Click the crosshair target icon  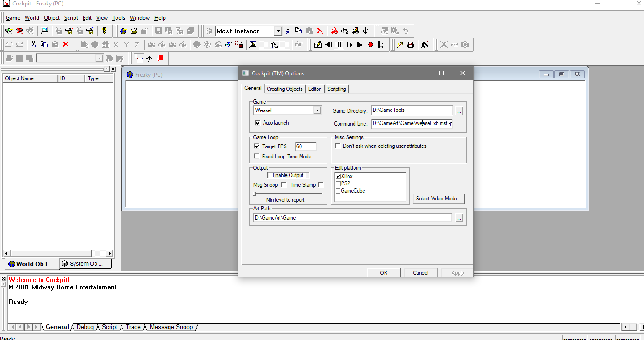click(x=365, y=31)
